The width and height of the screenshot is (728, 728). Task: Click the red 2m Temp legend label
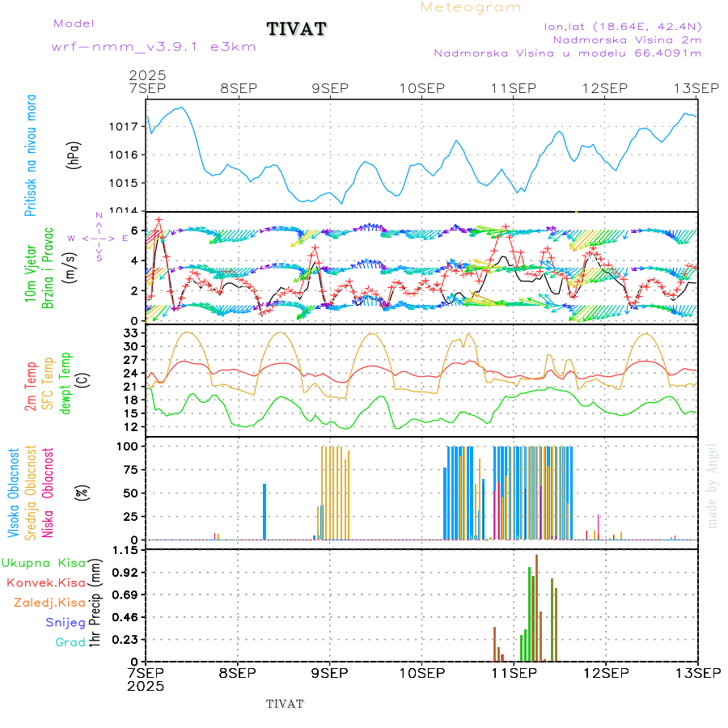coord(31,386)
